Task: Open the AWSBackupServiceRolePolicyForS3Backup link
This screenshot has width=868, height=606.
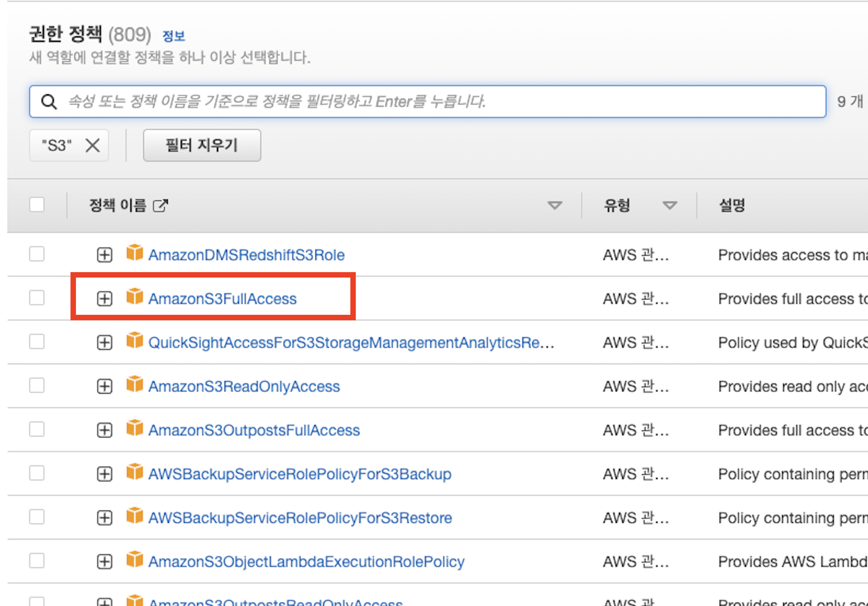Action: 300,474
